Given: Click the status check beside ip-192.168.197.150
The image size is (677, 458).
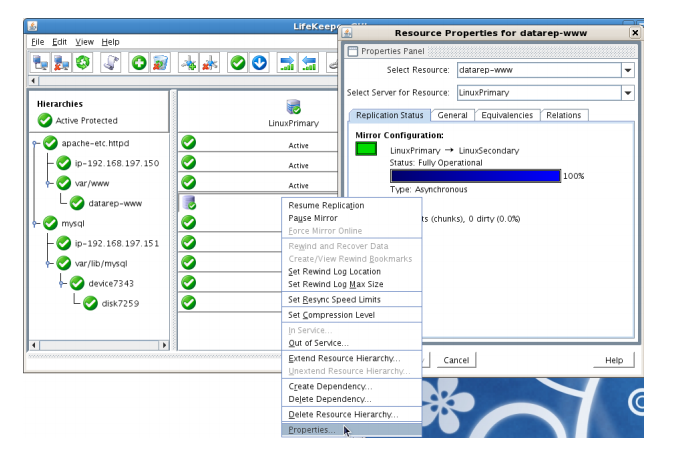Looking at the screenshot, I should (64, 163).
